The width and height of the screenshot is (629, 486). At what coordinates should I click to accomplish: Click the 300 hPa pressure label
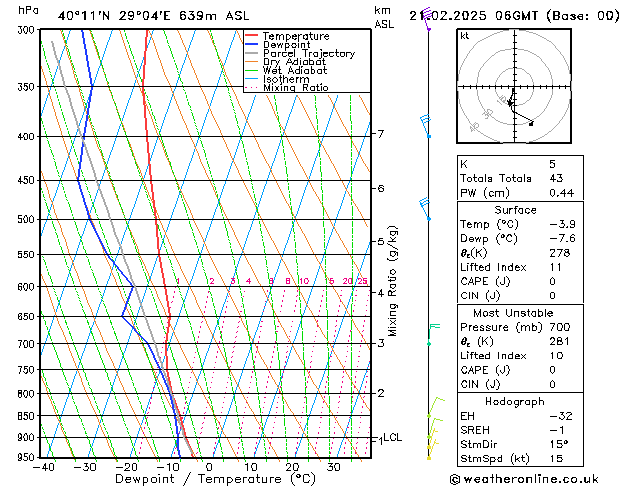(x=28, y=30)
